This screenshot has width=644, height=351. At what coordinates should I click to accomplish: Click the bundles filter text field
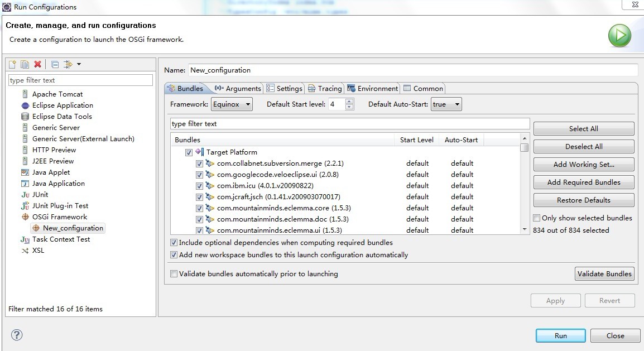pos(350,123)
